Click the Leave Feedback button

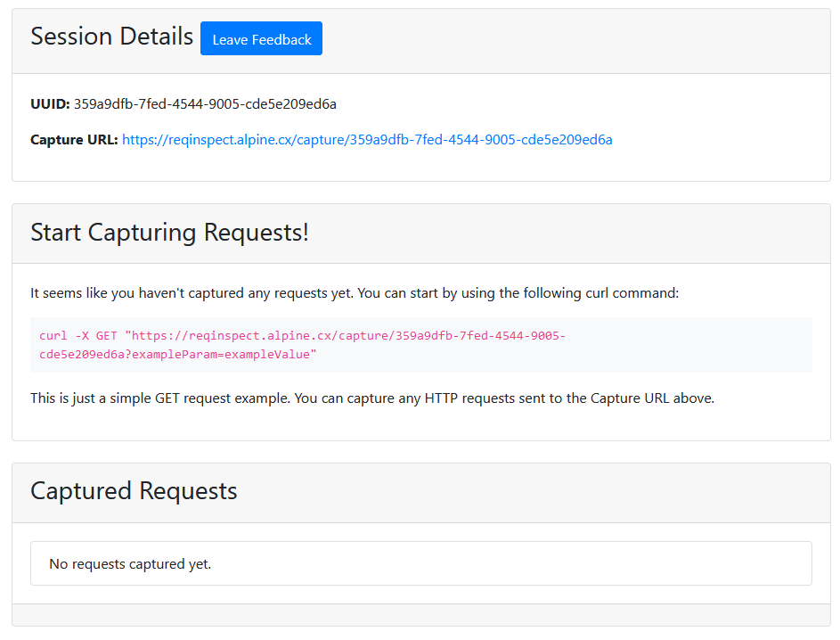pyautogui.click(x=261, y=38)
